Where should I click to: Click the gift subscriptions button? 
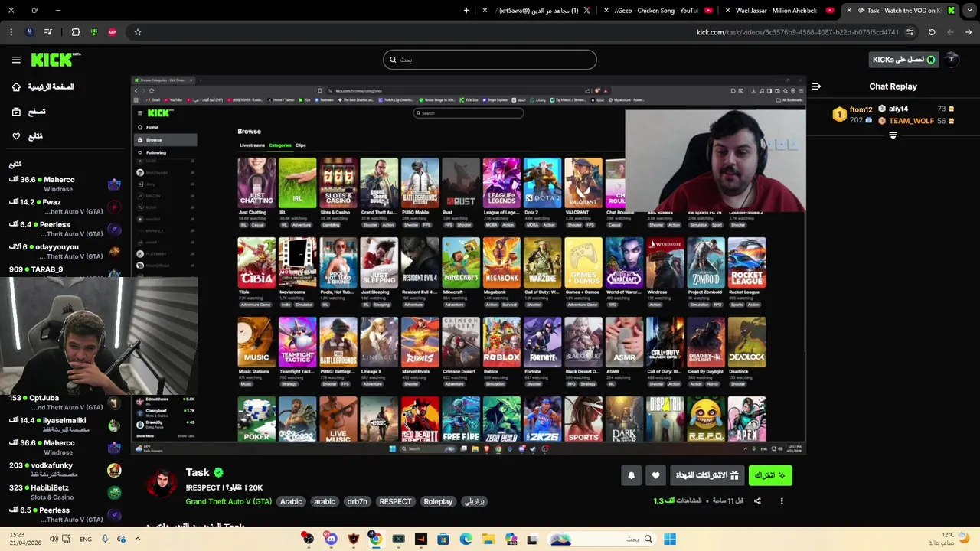pyautogui.click(x=707, y=475)
